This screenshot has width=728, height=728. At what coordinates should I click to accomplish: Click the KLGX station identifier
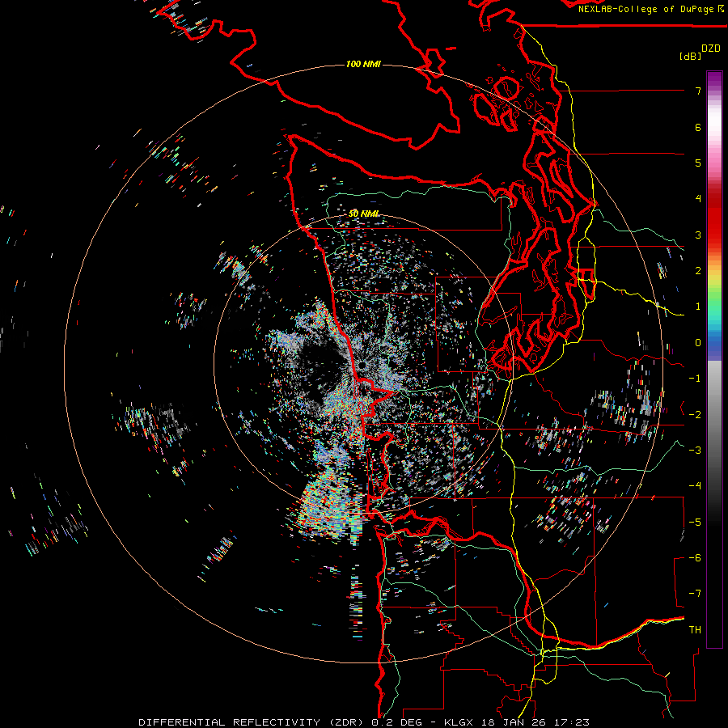(459, 722)
